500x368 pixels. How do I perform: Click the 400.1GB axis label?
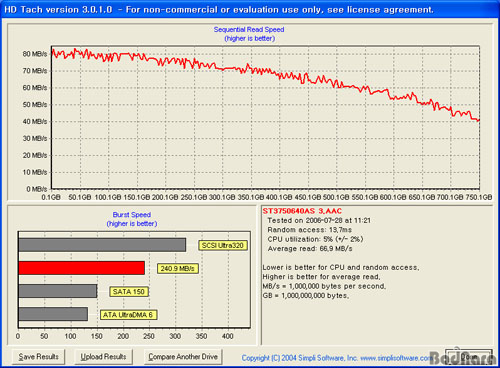point(279,197)
